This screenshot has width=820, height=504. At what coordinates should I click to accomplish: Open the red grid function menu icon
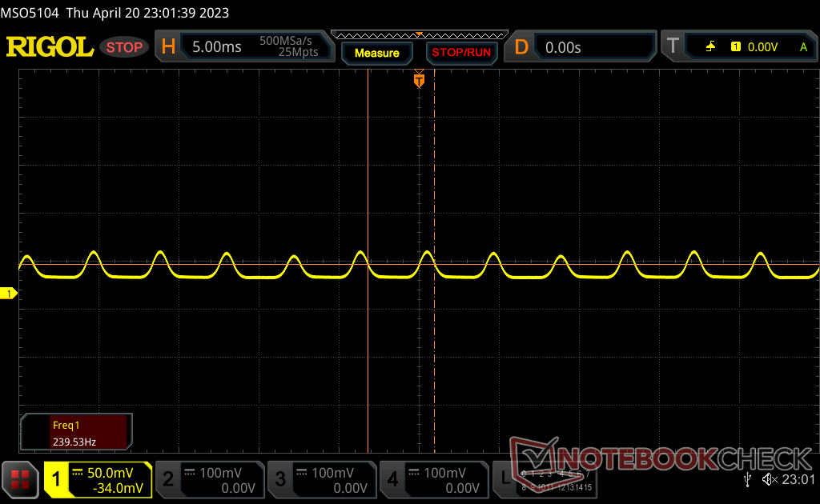tap(20, 479)
